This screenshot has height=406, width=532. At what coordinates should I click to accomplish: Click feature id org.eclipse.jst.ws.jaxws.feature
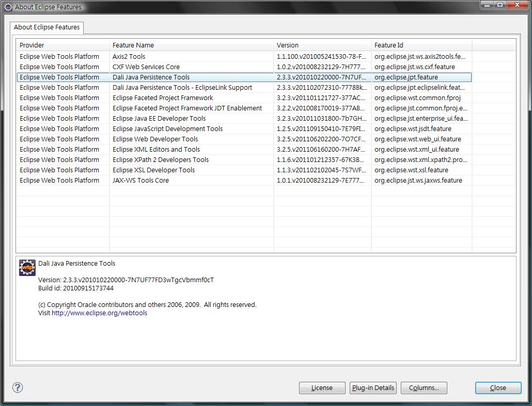tap(418, 181)
